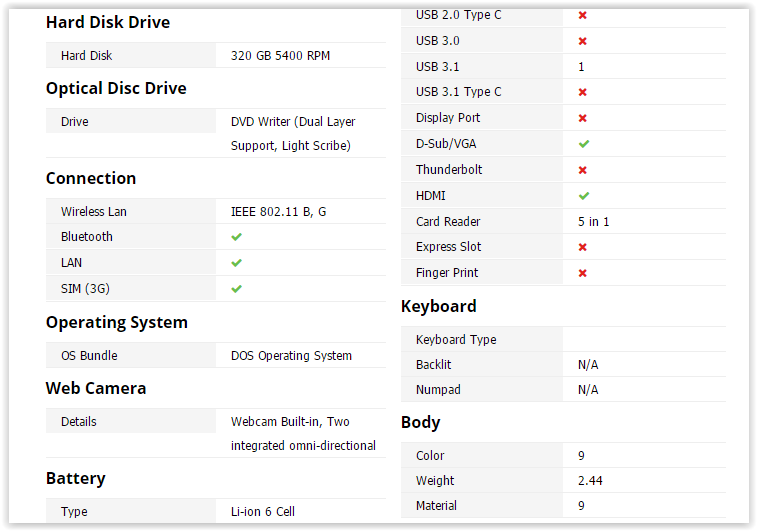Click the Hard Disk Drive section heading

click(x=108, y=22)
